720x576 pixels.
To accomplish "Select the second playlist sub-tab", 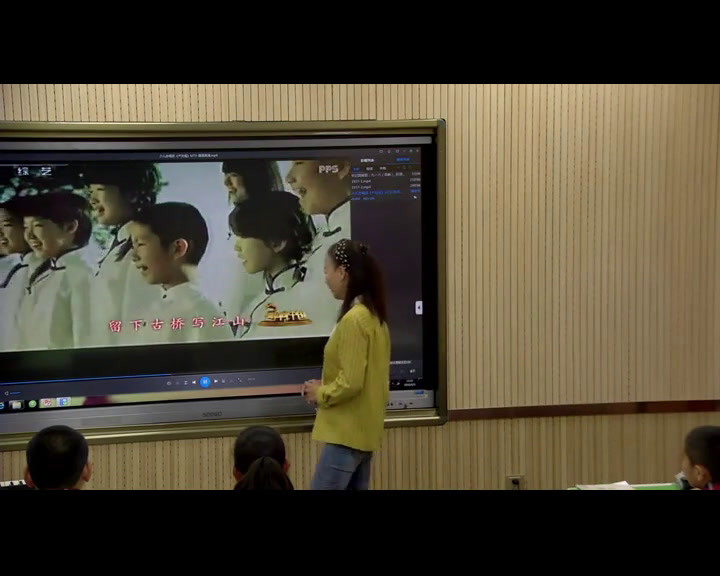I will 369,169.
